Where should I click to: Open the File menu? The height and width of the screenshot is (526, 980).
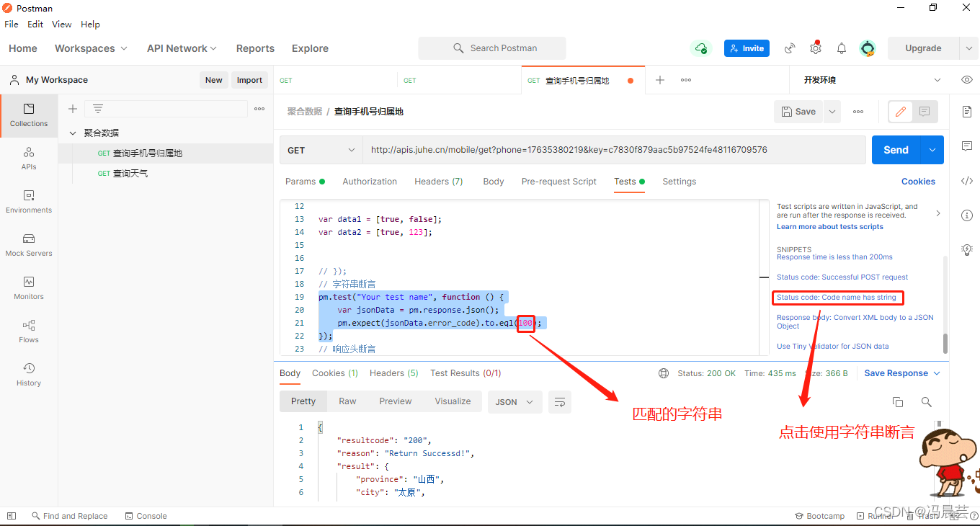(12, 24)
